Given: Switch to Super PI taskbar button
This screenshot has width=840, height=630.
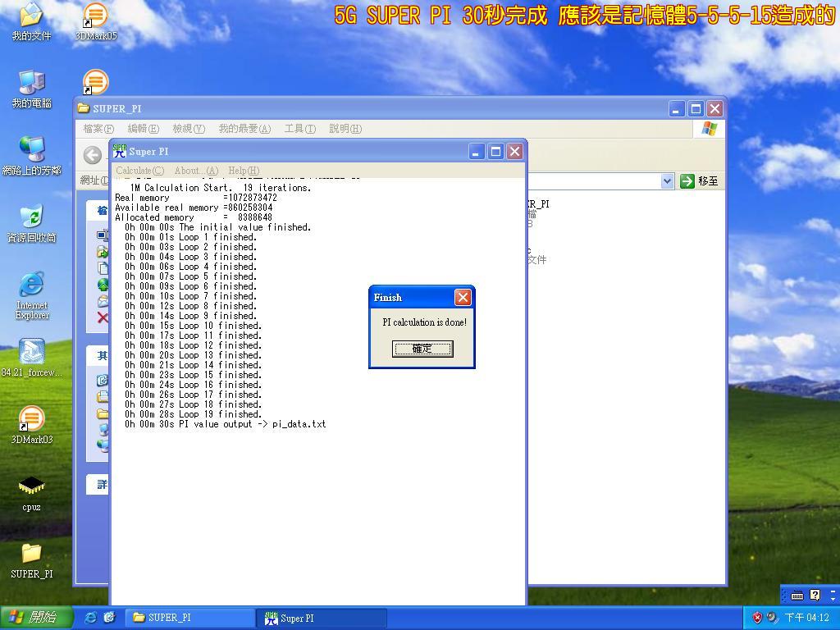Looking at the screenshot, I should [322, 618].
